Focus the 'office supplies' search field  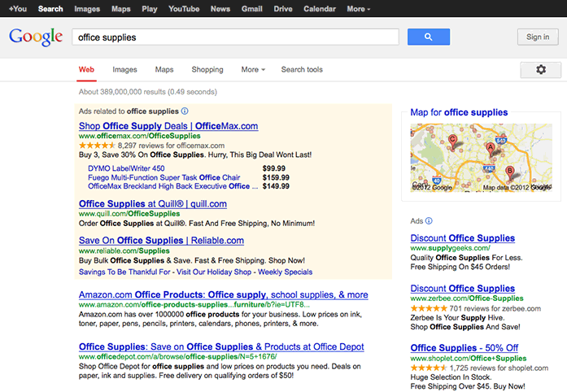(235, 37)
